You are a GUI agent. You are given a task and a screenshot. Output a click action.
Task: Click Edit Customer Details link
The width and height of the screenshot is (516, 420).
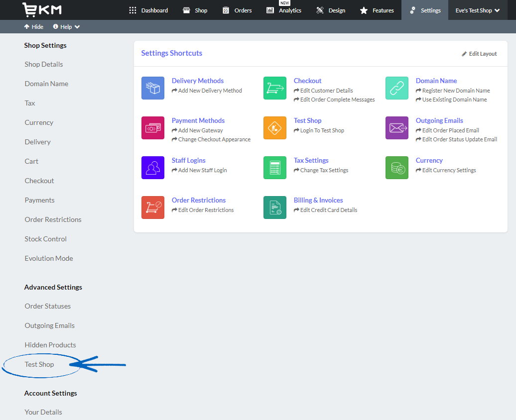click(323, 91)
